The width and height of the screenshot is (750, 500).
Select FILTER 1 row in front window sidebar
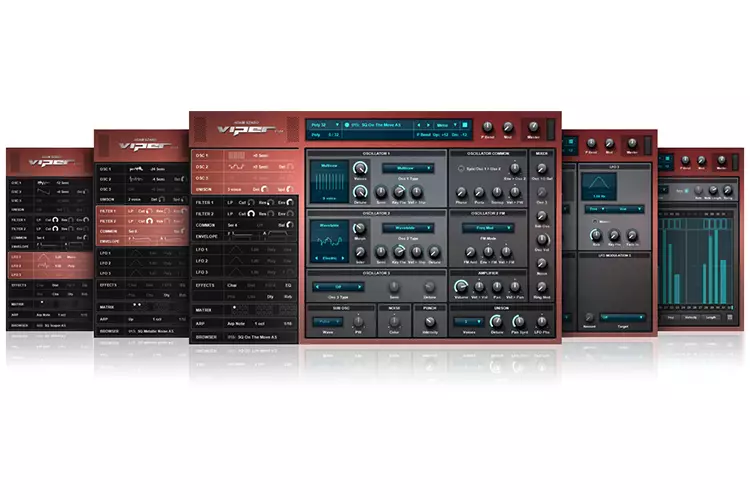[244, 203]
